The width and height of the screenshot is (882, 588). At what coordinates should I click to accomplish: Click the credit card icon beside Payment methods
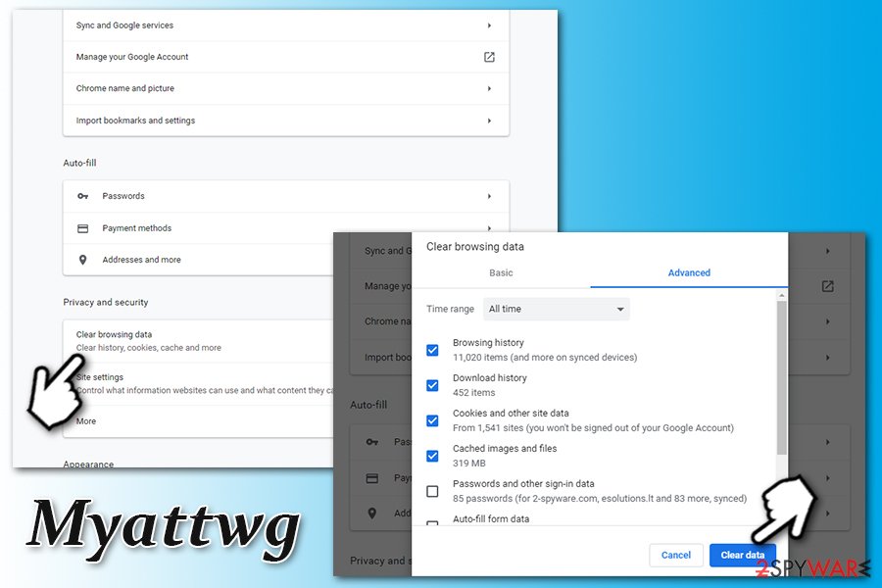tap(82, 228)
